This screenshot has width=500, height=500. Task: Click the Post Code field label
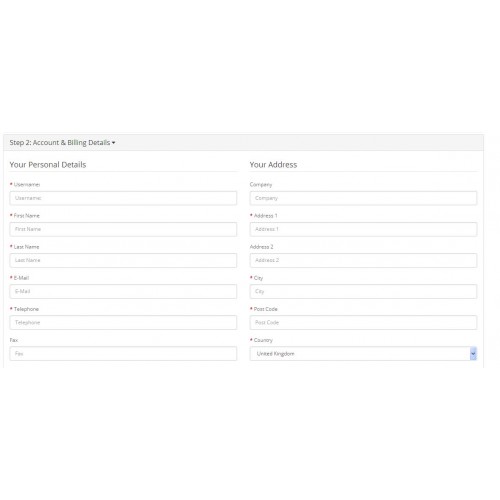[x=265, y=309]
